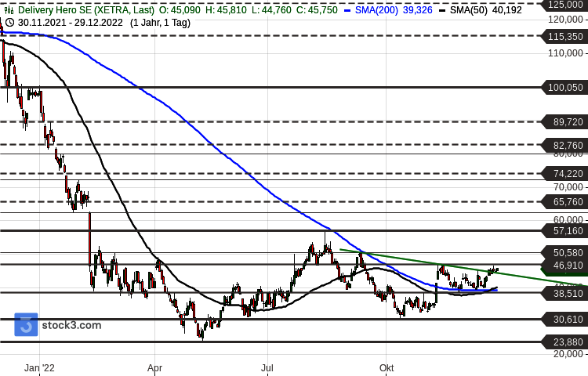Click the (1 Jahr, 1 Tag) period label
Image resolution: width=588 pixels, height=376 pixels.
[x=160, y=23]
